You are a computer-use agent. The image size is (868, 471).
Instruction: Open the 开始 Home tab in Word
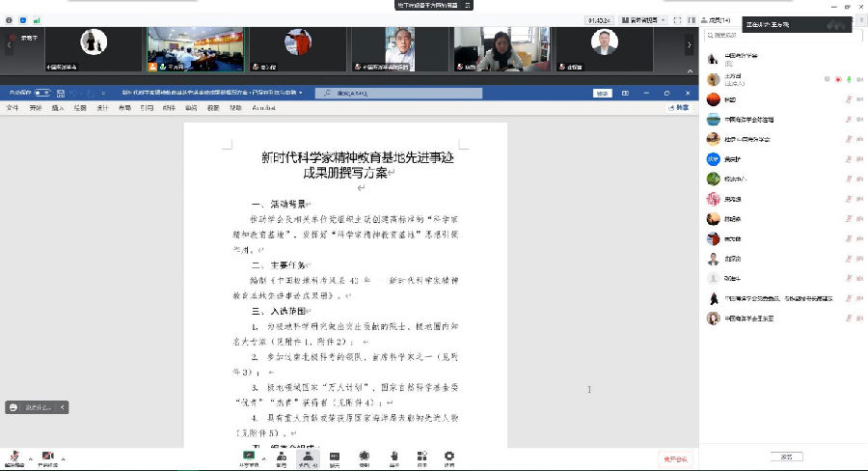[36, 108]
